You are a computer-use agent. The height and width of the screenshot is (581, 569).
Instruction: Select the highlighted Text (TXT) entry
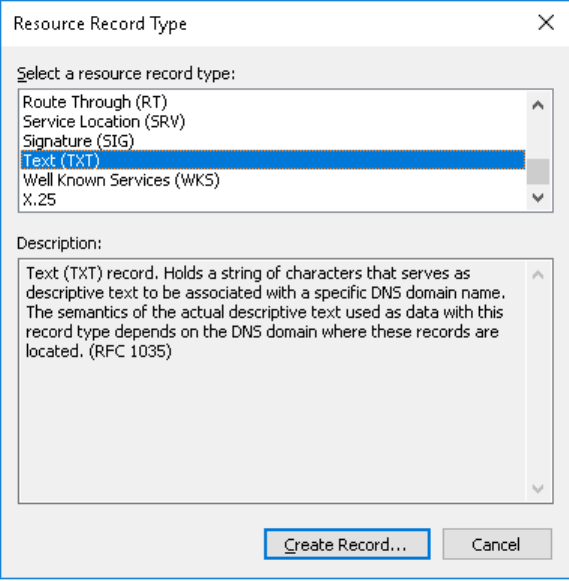click(273, 160)
